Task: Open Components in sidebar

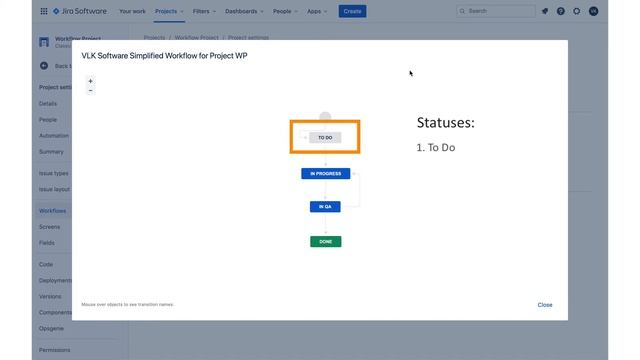Action: pyautogui.click(x=55, y=312)
